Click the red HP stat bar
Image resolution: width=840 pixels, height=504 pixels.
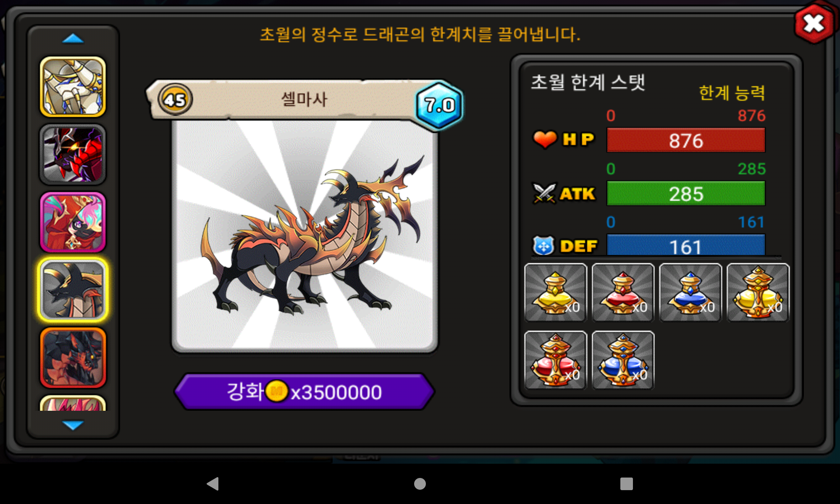(686, 140)
